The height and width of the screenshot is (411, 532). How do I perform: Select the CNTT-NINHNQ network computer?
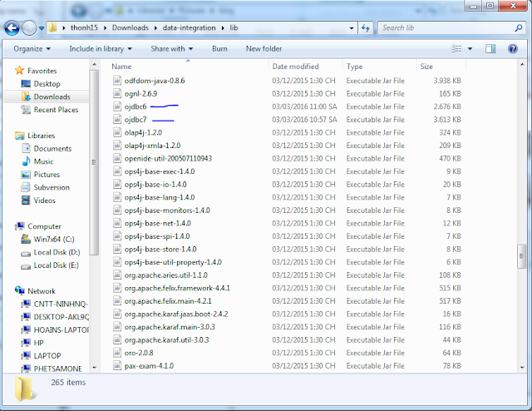click(x=61, y=304)
